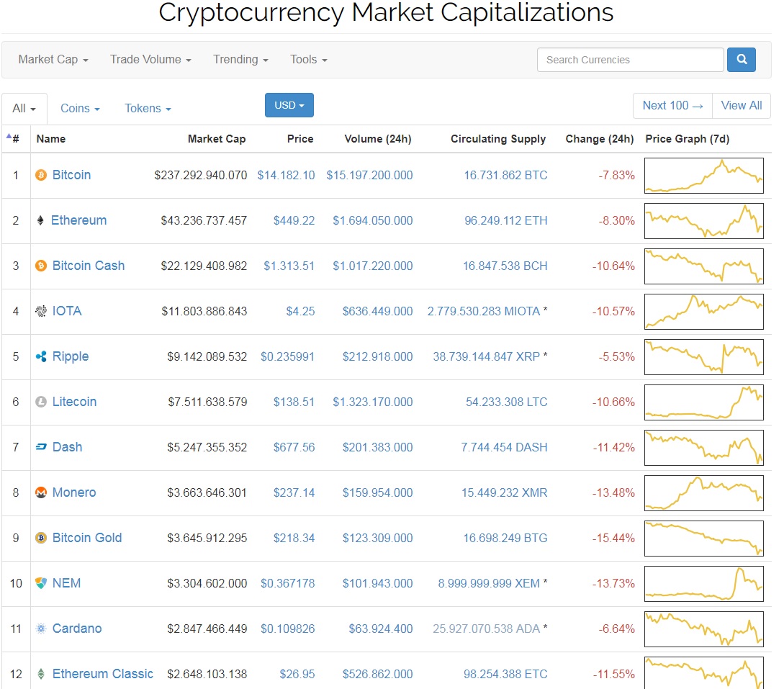Viewport: 784px width, 689px height.
Task: Click Bitcoin volume $15.197.200.000
Action: pos(369,176)
